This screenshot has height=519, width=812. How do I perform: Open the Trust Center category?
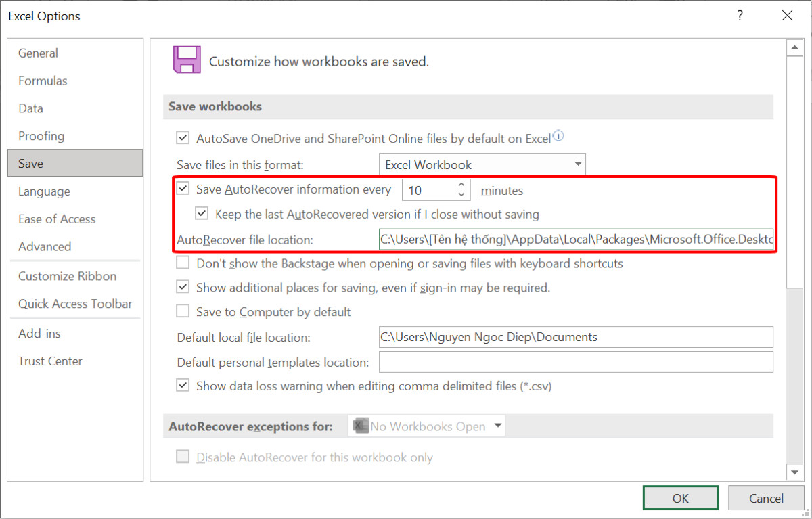[75, 361]
